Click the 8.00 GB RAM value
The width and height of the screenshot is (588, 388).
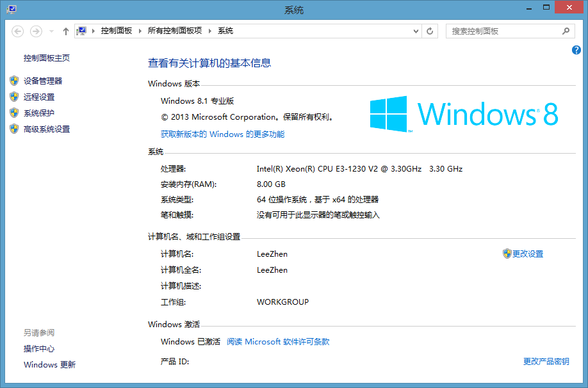click(271, 184)
